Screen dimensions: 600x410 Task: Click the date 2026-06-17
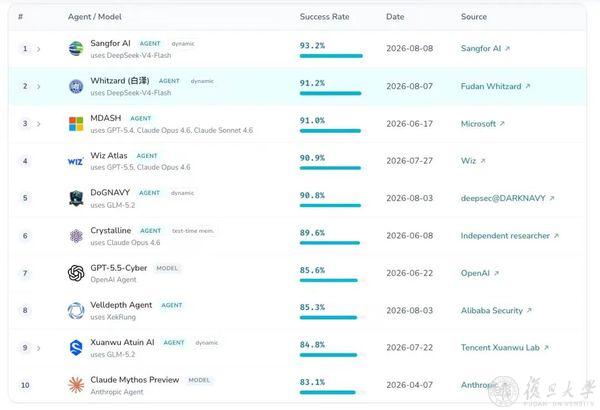click(x=409, y=124)
